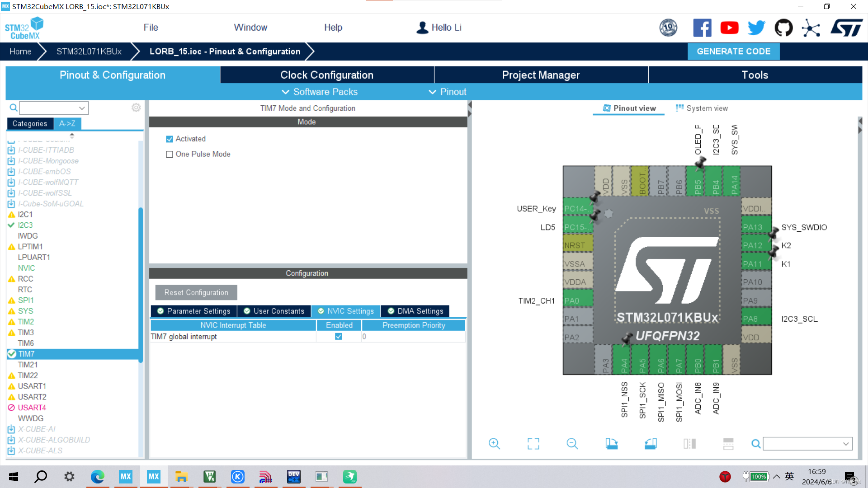Click the PA13 pin on chip
This screenshot has width=868, height=488.
[x=756, y=227]
